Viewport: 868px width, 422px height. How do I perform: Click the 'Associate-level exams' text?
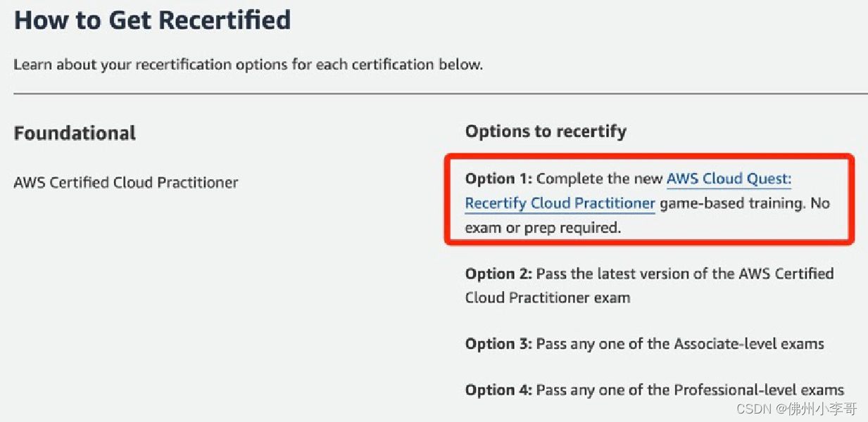(x=749, y=344)
